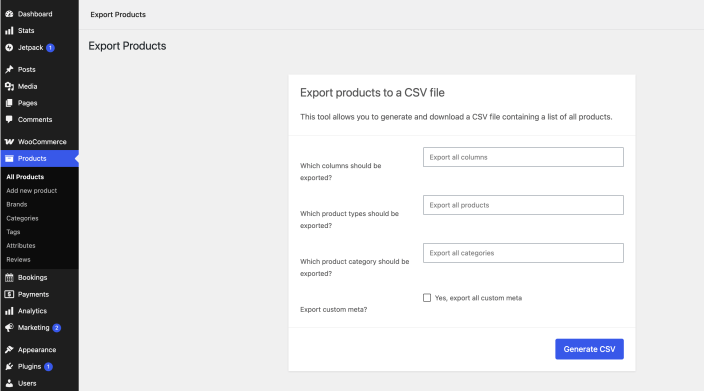The image size is (704, 391).
Task: Click the 'Yes, export all custom meta' label
Action: click(478, 298)
